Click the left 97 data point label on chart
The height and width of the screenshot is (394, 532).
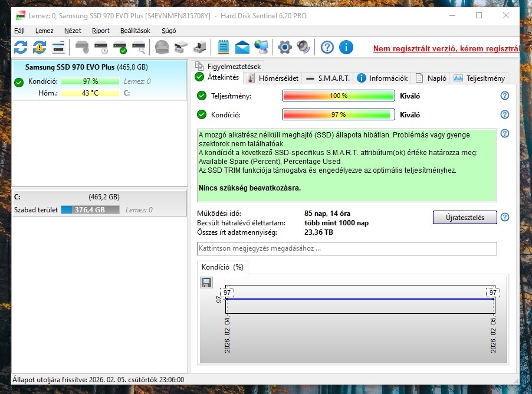(x=227, y=293)
